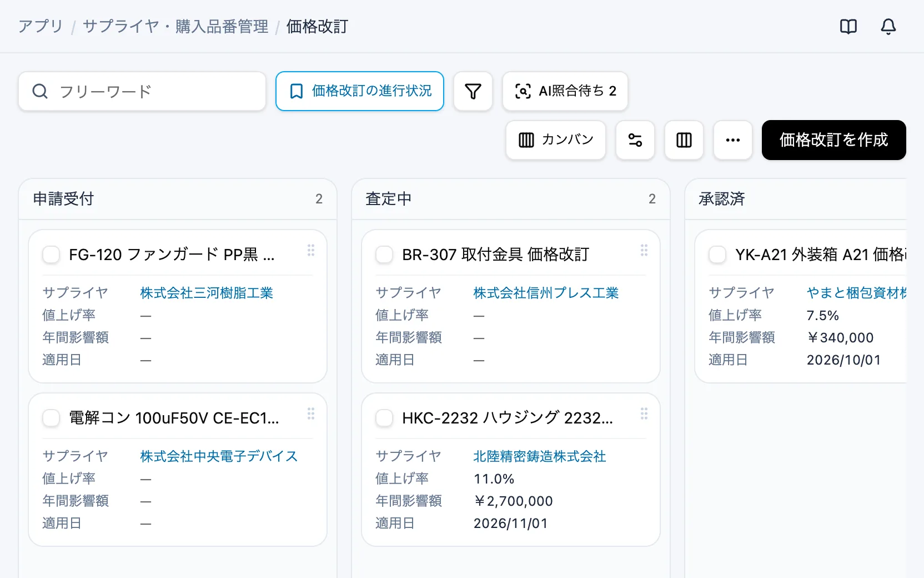Viewport: 924px width, 578px height.
Task: Click the ￥340,000 annual impact value
Action: coord(840,337)
